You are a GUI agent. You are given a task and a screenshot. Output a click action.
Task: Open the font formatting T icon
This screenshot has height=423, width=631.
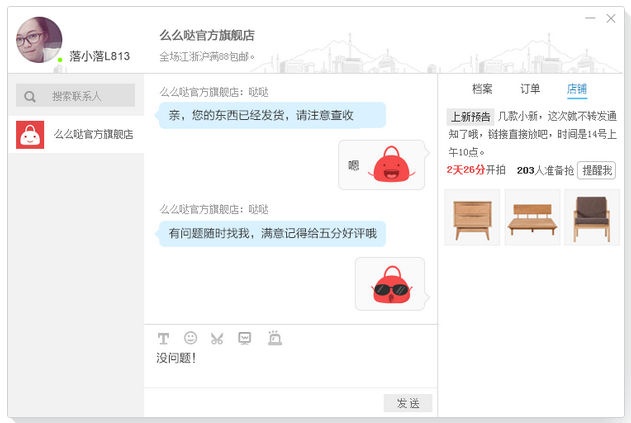point(163,338)
